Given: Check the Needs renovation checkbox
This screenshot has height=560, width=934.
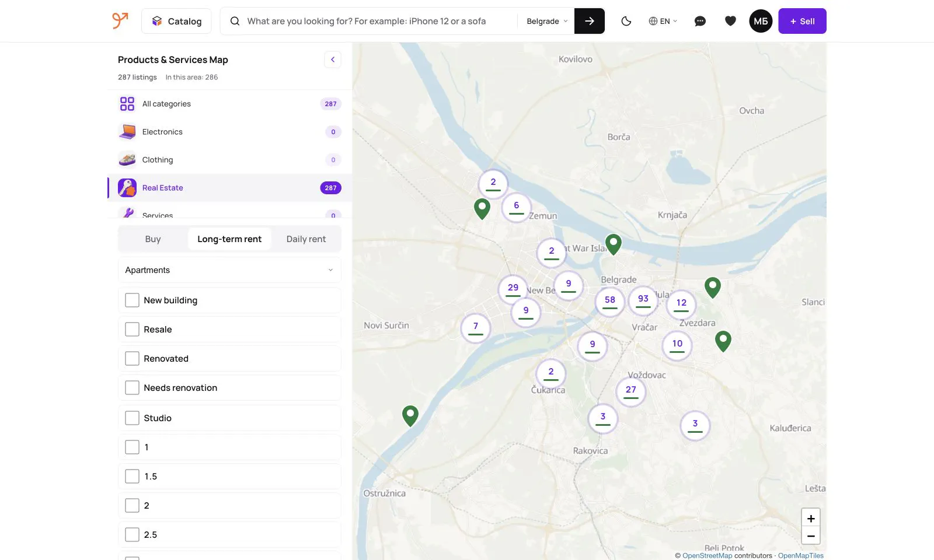Looking at the screenshot, I should [x=133, y=388].
